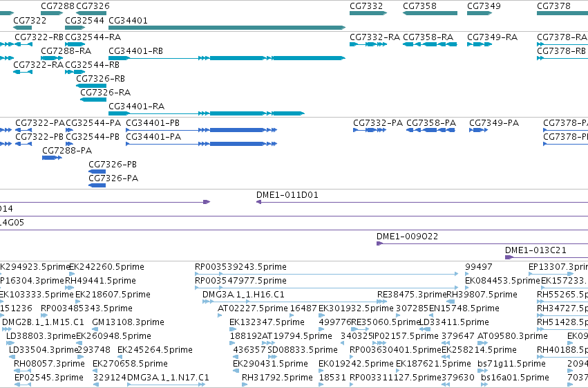The width and height of the screenshot is (588, 388).
Task: Select transcript CG32544-RB
Action: pos(75,72)
